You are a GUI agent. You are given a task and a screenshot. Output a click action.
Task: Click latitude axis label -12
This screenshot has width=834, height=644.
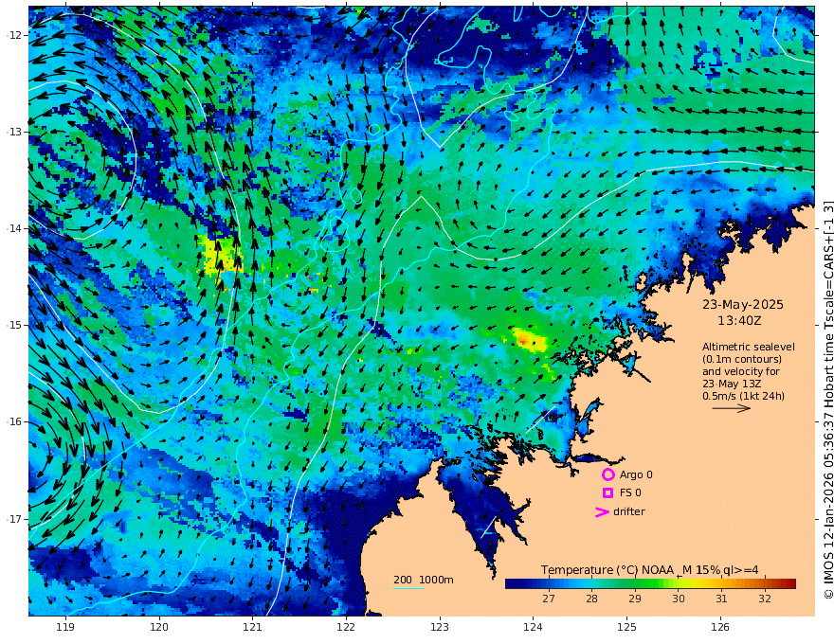pyautogui.click(x=13, y=35)
